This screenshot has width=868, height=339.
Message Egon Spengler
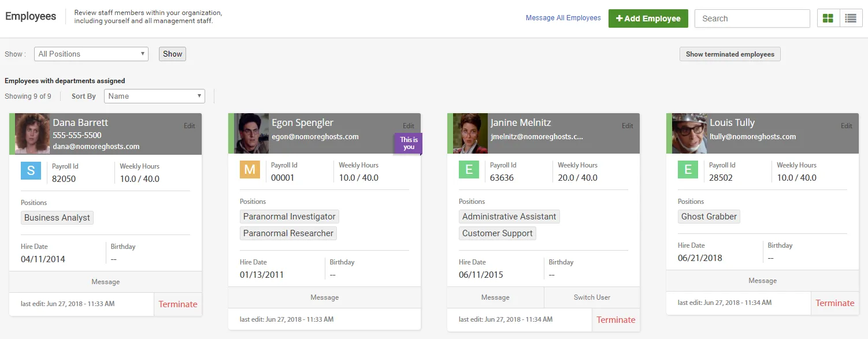(x=325, y=297)
